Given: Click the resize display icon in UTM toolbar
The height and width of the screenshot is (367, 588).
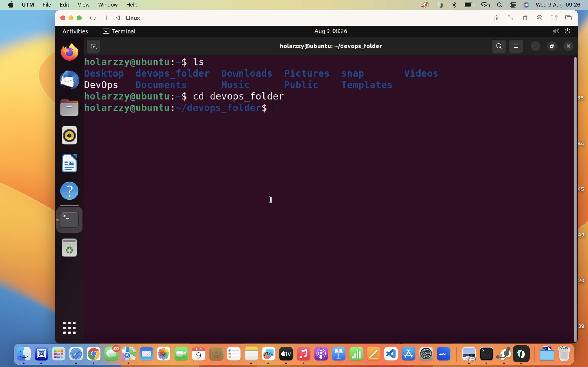Looking at the screenshot, I should click(510, 18).
